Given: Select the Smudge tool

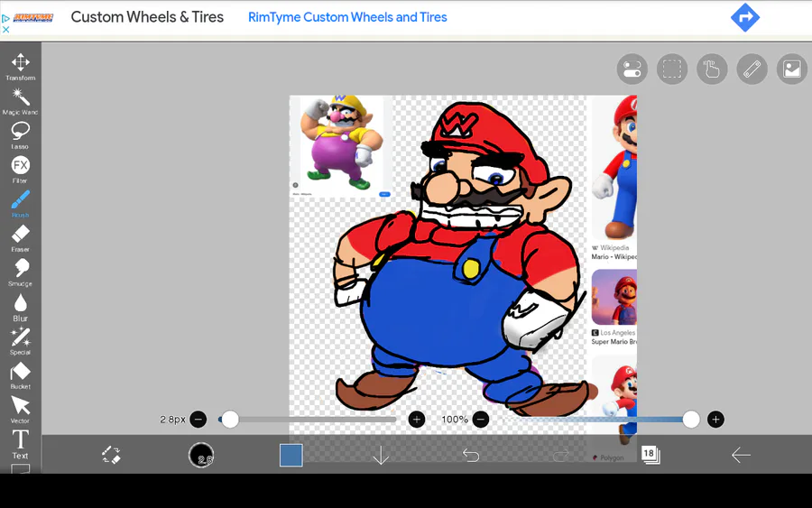Looking at the screenshot, I should (x=20, y=272).
